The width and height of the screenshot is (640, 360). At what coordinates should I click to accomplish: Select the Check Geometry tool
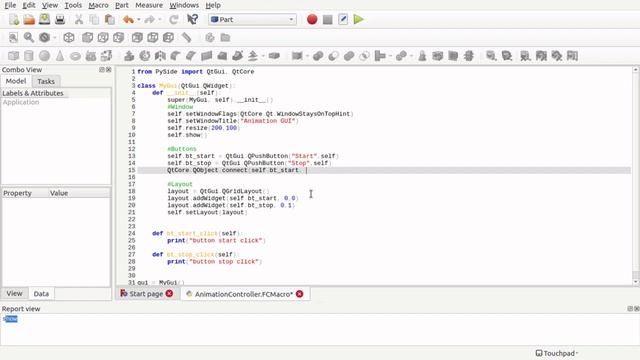click(422, 56)
